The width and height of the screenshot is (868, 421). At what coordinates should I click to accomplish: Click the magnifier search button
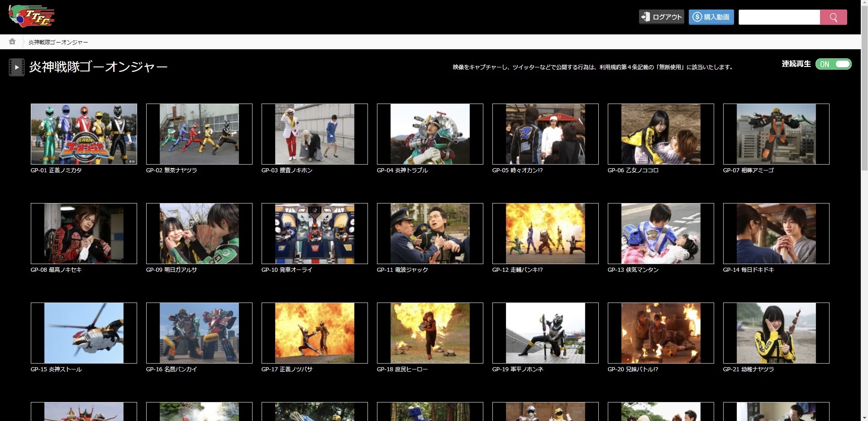click(833, 17)
